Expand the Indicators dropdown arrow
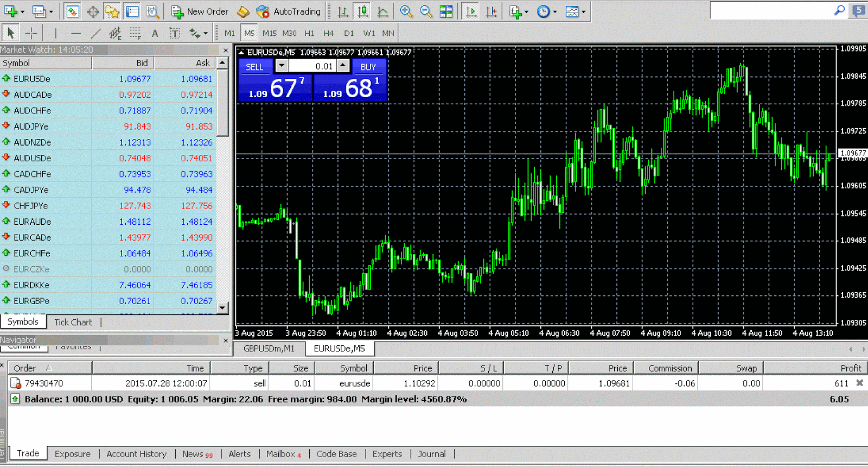The width and height of the screenshot is (868, 467). (526, 11)
